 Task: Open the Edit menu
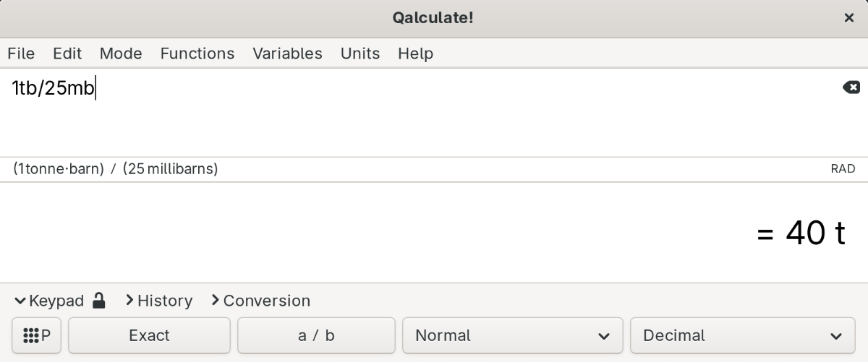(x=67, y=53)
